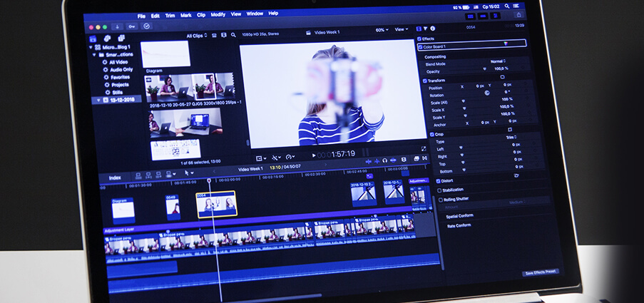The height and width of the screenshot is (303, 644).
Task: Insert clip into timeline icon
Action: [x=148, y=175]
